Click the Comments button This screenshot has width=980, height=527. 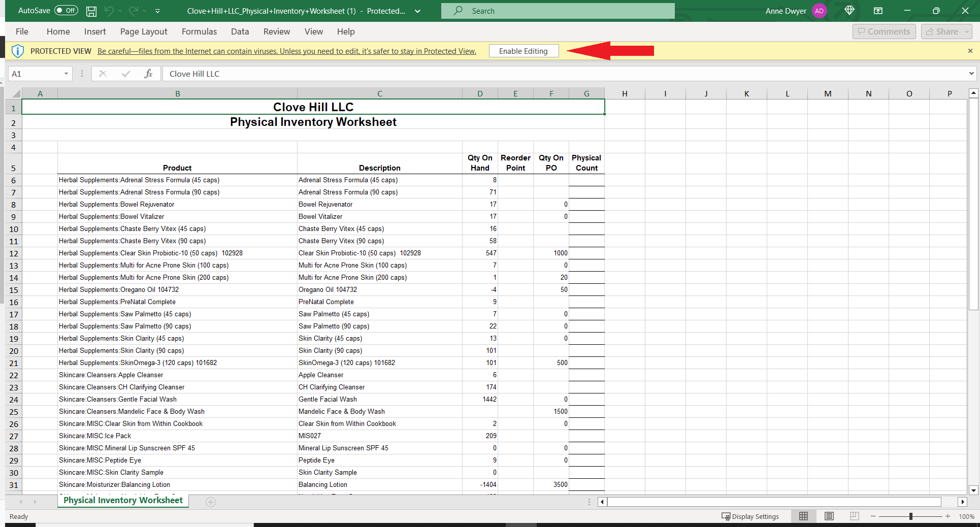884,31
